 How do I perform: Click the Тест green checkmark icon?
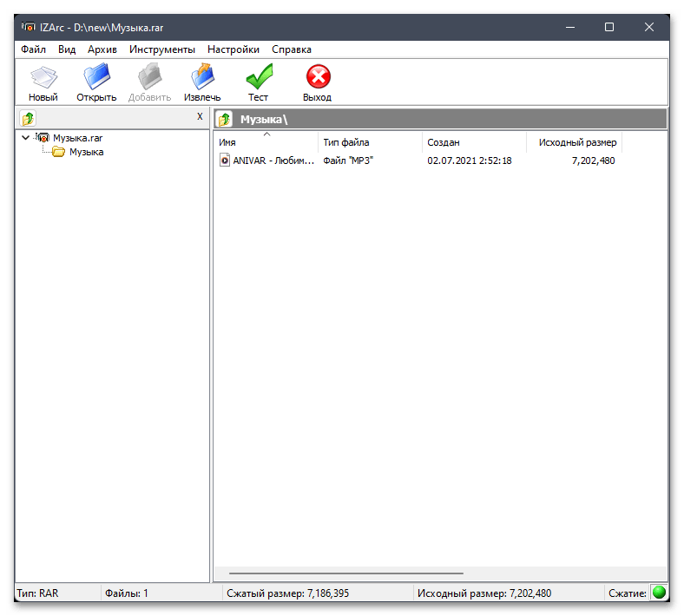tap(260, 76)
